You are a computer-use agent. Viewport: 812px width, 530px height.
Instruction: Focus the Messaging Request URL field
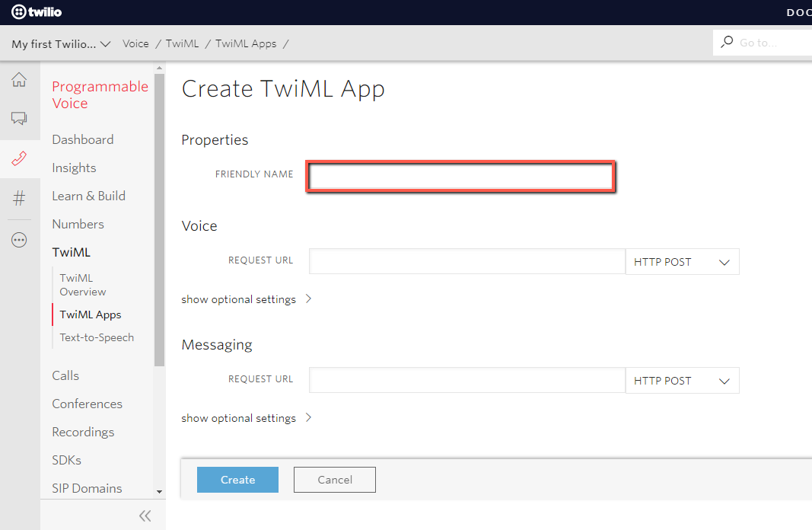[x=467, y=380]
